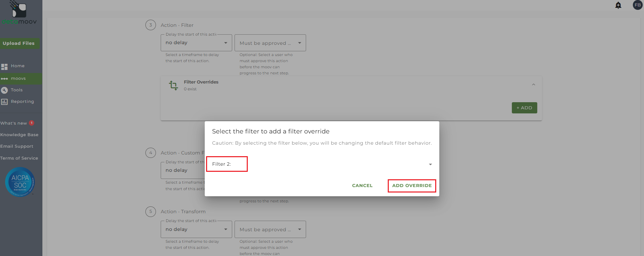Click the ADD OVERRIDE button
This screenshot has height=256, width=644.
[412, 186]
